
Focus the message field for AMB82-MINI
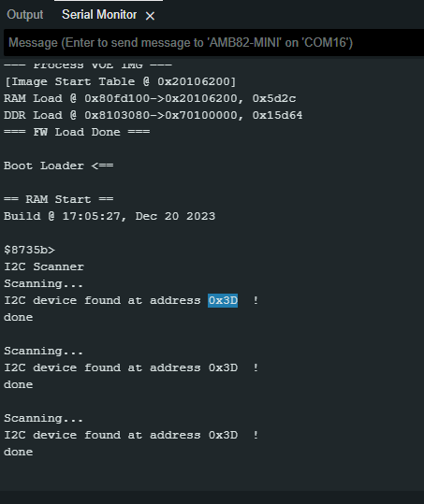coord(213,43)
